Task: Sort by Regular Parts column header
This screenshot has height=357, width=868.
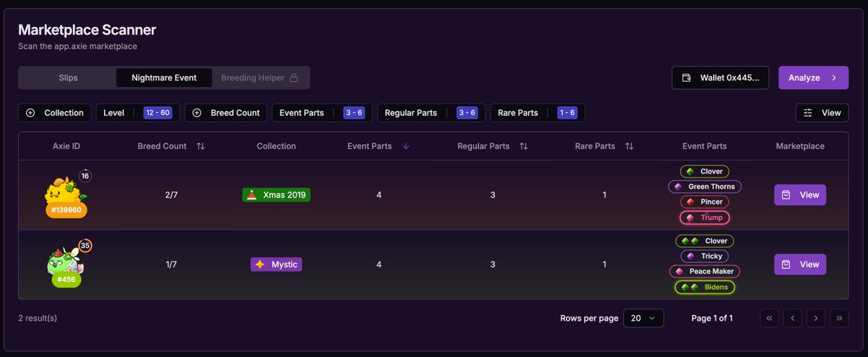Action: (x=492, y=146)
